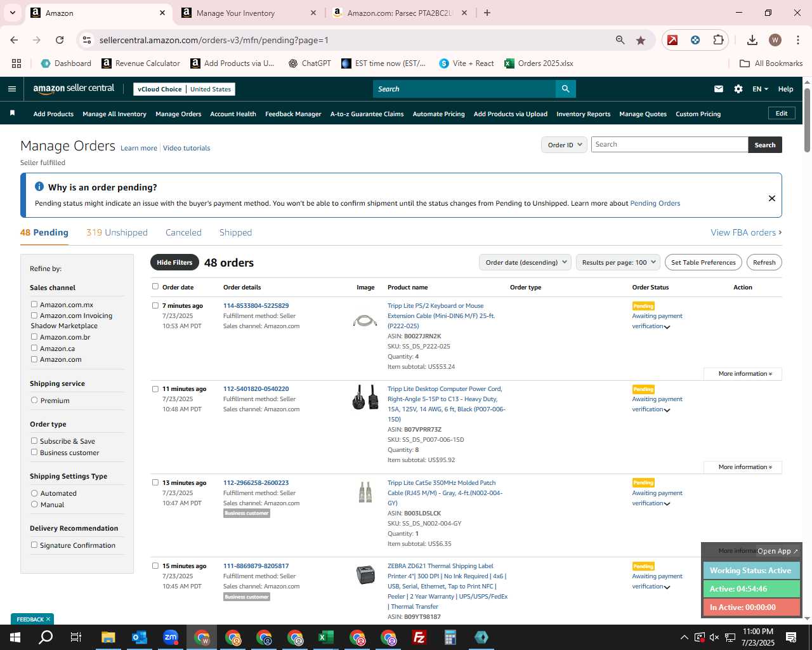Viewport: 812px width, 650px height.
Task: Check the Business customer filter
Action: (34, 452)
